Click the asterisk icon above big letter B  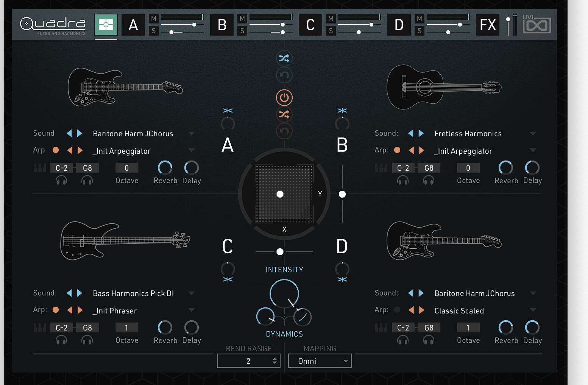click(342, 111)
